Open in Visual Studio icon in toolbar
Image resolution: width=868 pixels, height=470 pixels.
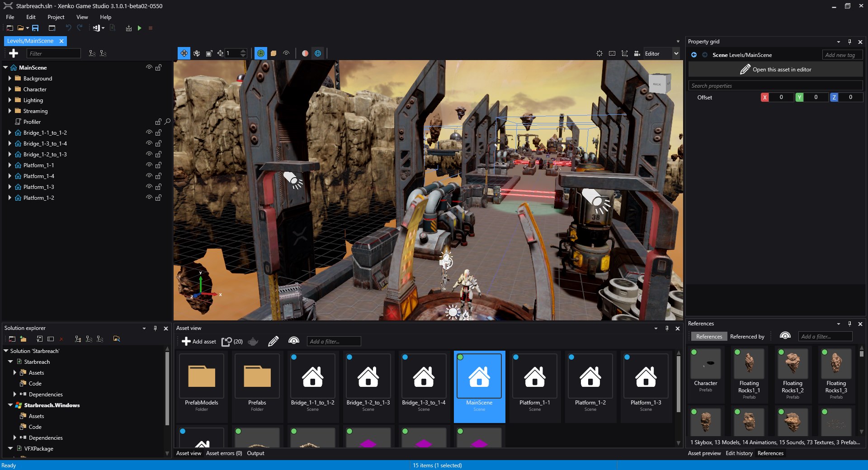pos(96,28)
